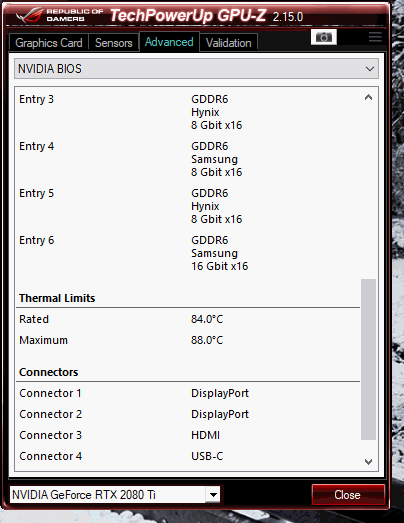Click the 88.0°C maximum value
Viewport: 404px width, 523px height.
207,340
